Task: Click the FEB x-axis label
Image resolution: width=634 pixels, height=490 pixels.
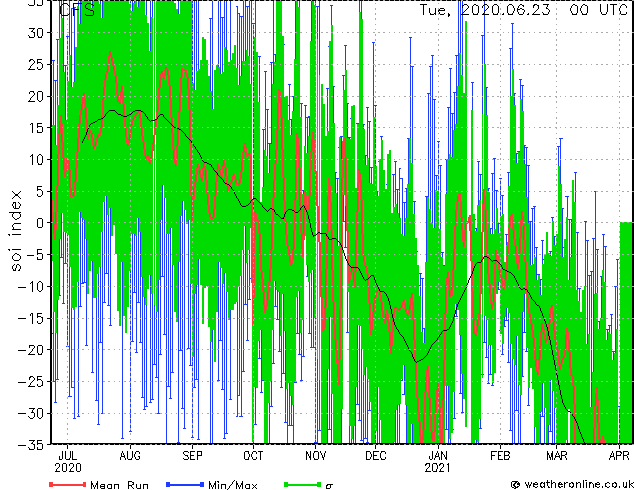Action: tap(500, 456)
